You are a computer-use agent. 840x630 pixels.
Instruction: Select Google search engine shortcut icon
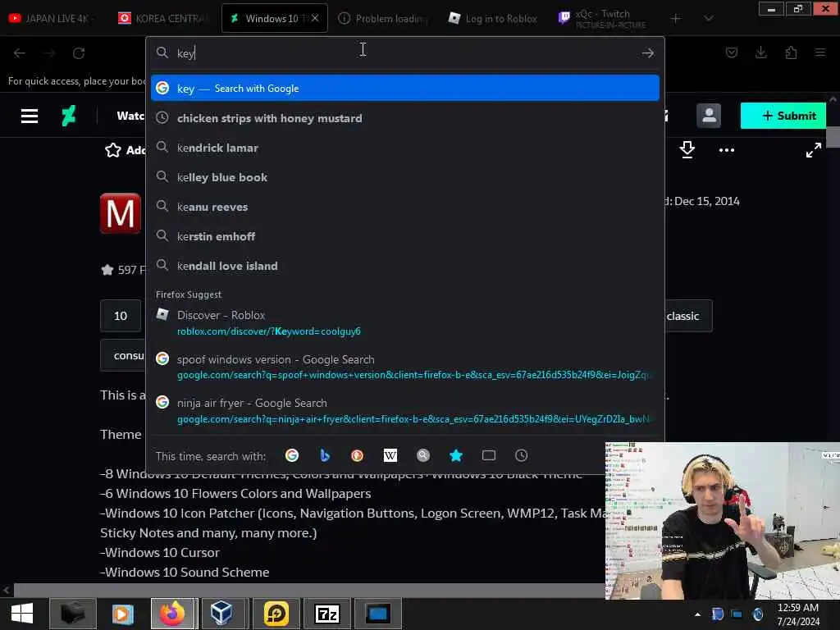292,455
